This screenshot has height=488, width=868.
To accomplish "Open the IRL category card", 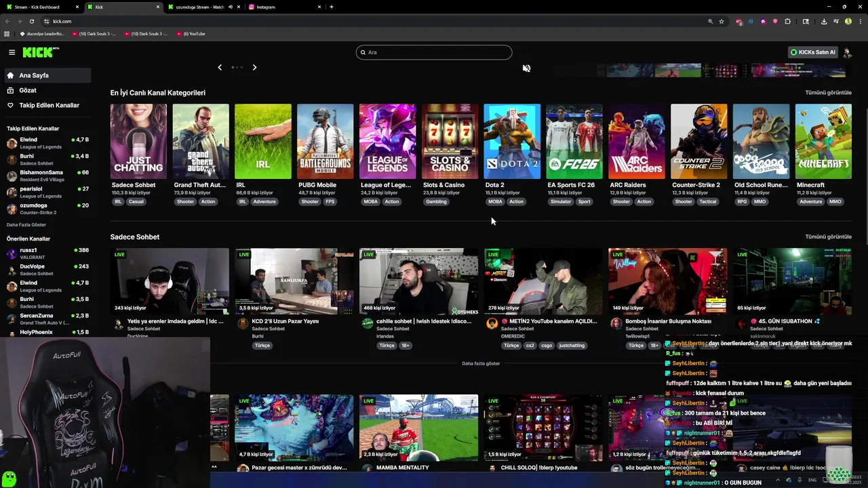I will tap(263, 141).
